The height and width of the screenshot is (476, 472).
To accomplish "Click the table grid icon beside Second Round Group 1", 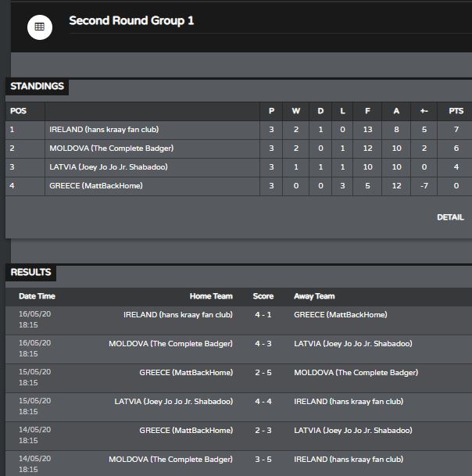I will tap(40, 27).
